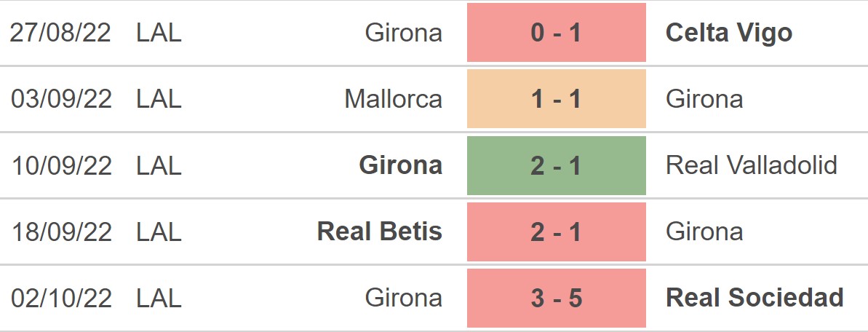The width and height of the screenshot is (868, 332).
Task: Open the 0 - 1 Girona vs Celta Vigo score
Action: coord(556,33)
